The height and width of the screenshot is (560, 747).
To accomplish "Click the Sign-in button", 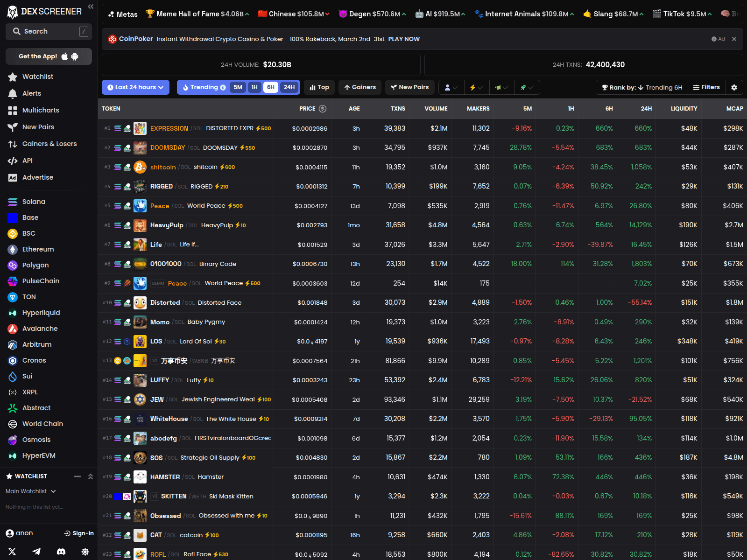I will coord(78,533).
